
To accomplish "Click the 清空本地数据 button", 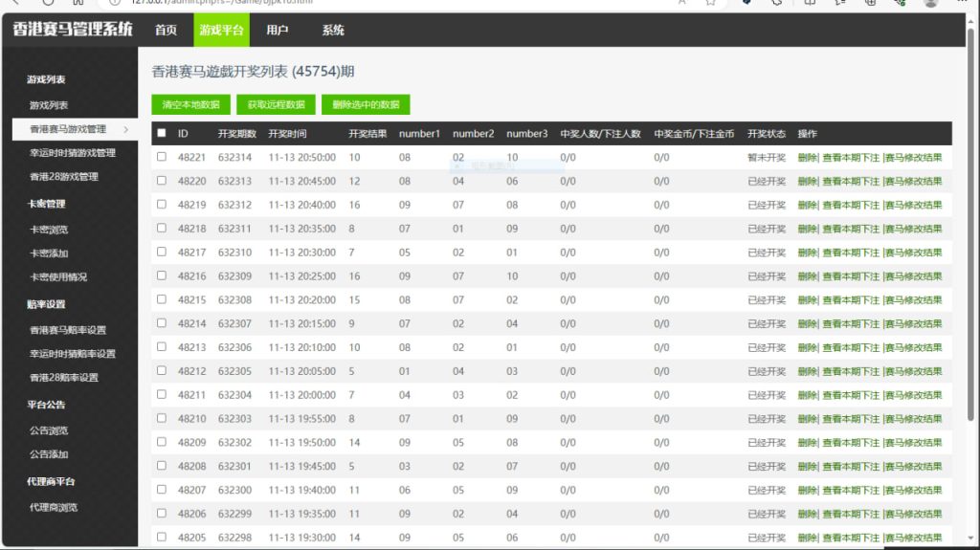I will (x=190, y=104).
